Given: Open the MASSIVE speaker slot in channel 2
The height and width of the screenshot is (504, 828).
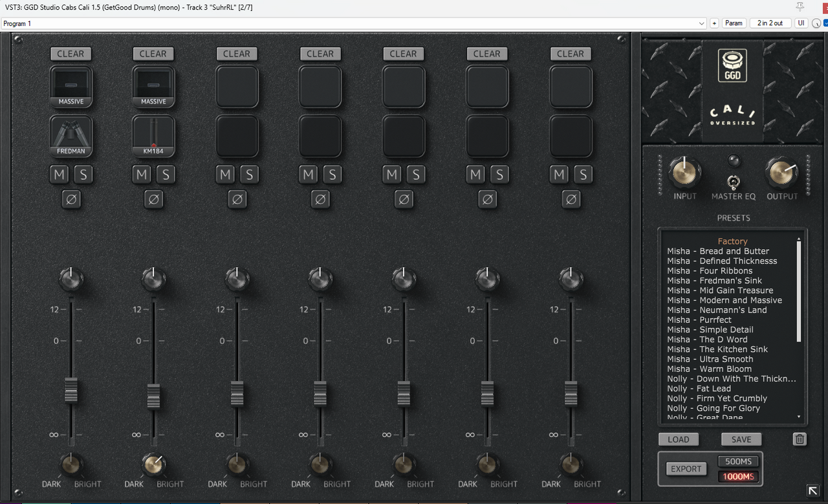Looking at the screenshot, I should tap(153, 86).
